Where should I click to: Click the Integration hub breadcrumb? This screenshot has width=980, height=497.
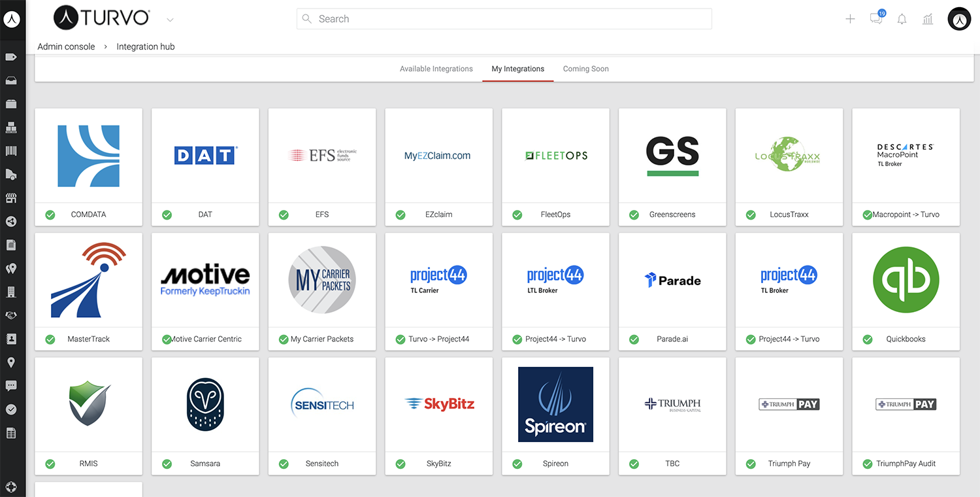tap(146, 46)
